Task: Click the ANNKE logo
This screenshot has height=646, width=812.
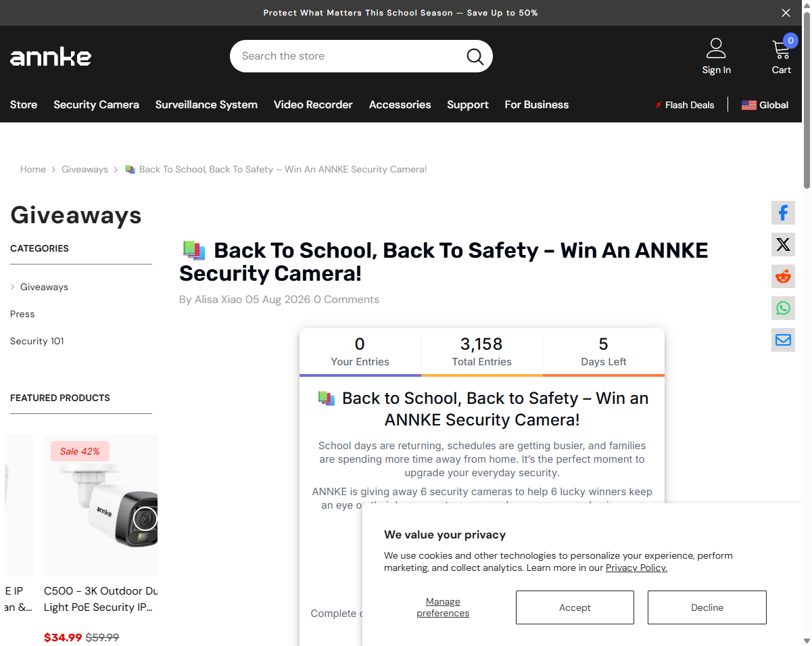Action: (x=51, y=57)
